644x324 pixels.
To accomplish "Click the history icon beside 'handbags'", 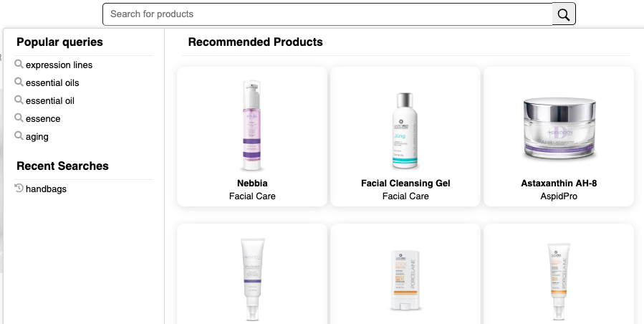I will (19, 189).
